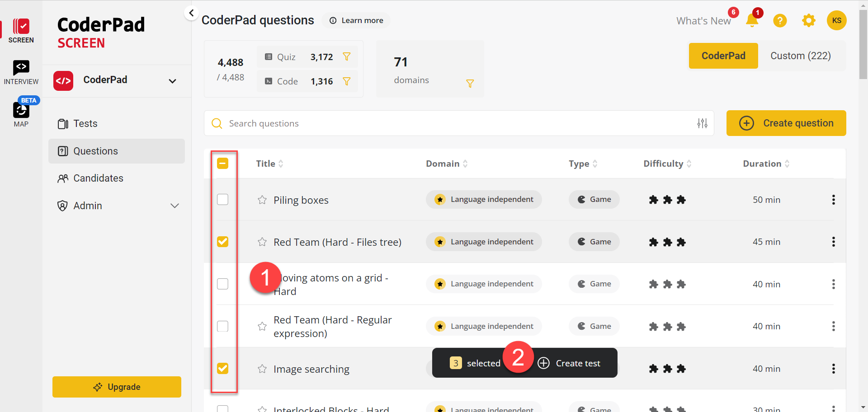The image size is (868, 412).
Task: Click the Create question button
Action: (x=786, y=123)
